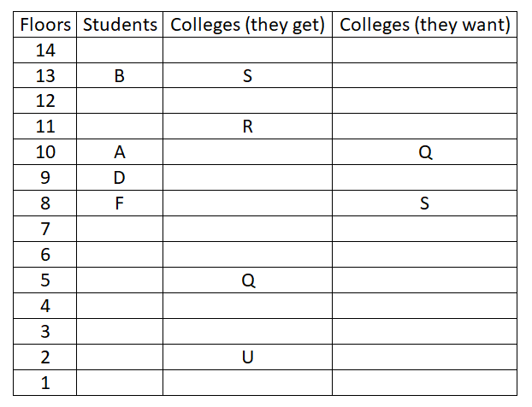This screenshot has width=532, height=407.
Task: Select college S in floor 13 row
Action: 247,75
